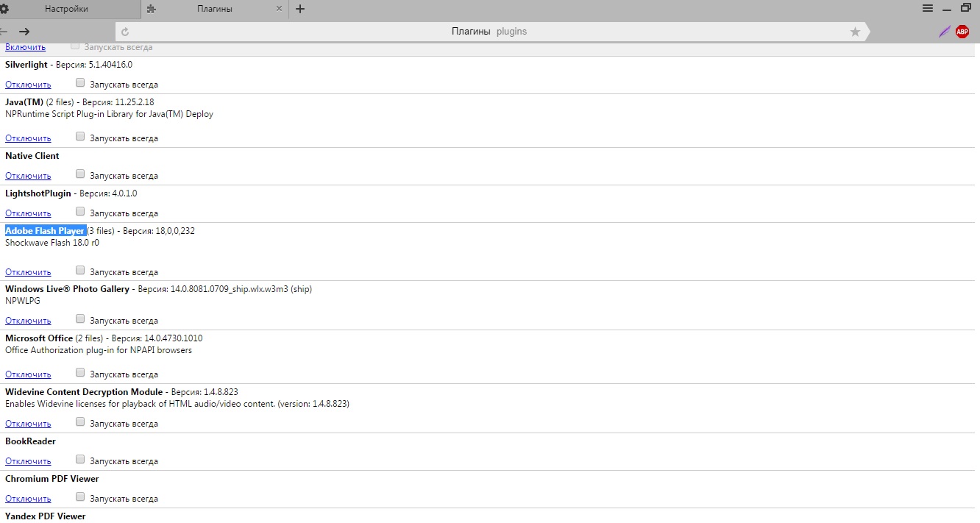Click the 'BookReader' plugin name

(30, 441)
